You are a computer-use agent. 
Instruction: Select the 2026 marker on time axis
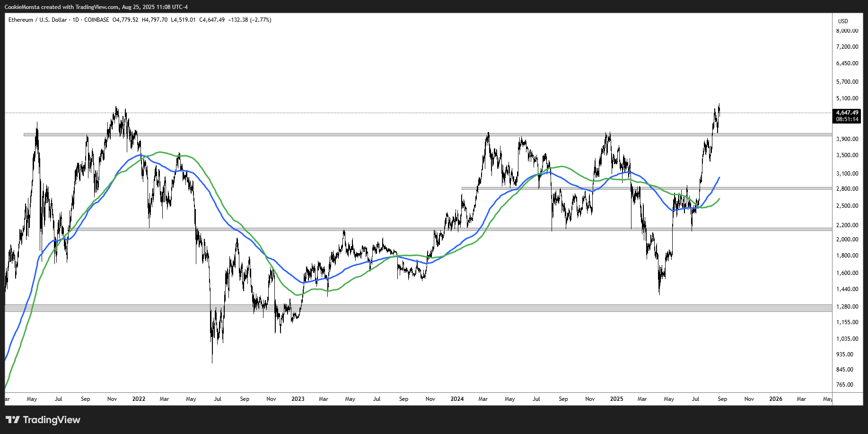776,399
